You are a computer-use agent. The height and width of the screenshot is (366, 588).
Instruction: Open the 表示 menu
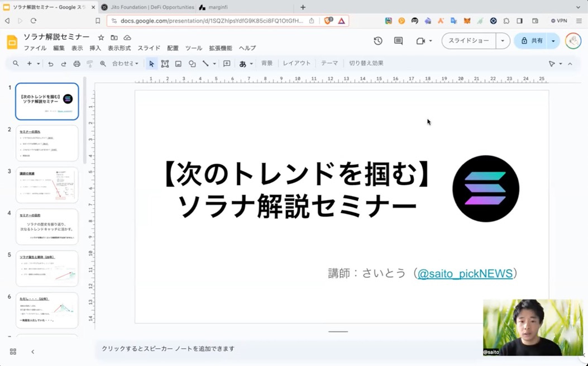tap(77, 48)
